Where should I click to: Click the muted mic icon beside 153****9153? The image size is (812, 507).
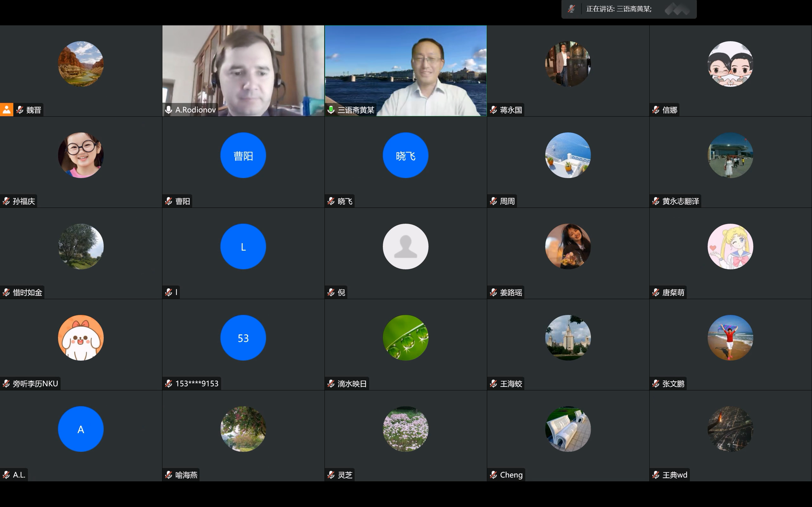(168, 383)
